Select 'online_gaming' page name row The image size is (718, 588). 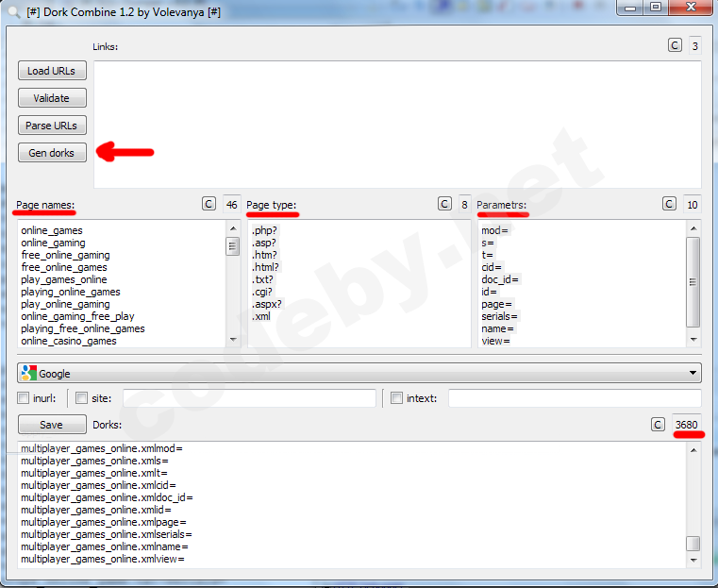pyautogui.click(x=53, y=243)
